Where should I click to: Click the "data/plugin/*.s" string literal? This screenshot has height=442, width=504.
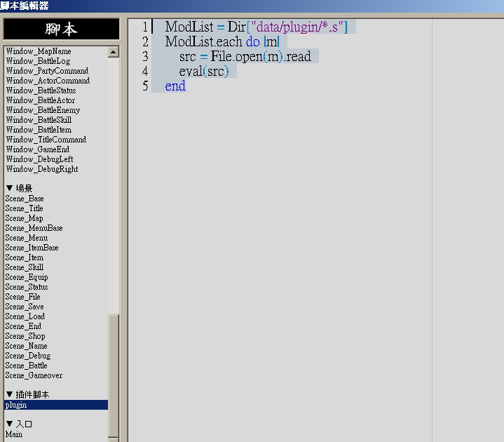297,27
